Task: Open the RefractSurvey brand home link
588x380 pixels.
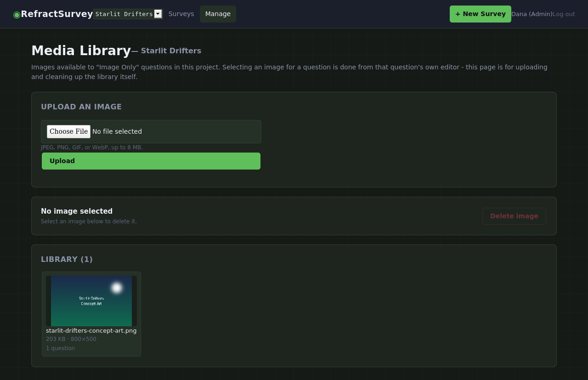Action: click(x=53, y=14)
